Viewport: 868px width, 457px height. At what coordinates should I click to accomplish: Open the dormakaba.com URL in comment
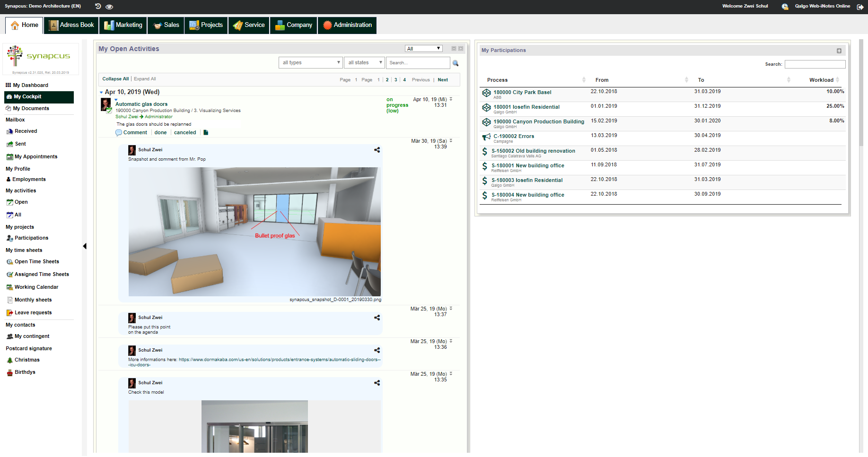pos(280,360)
